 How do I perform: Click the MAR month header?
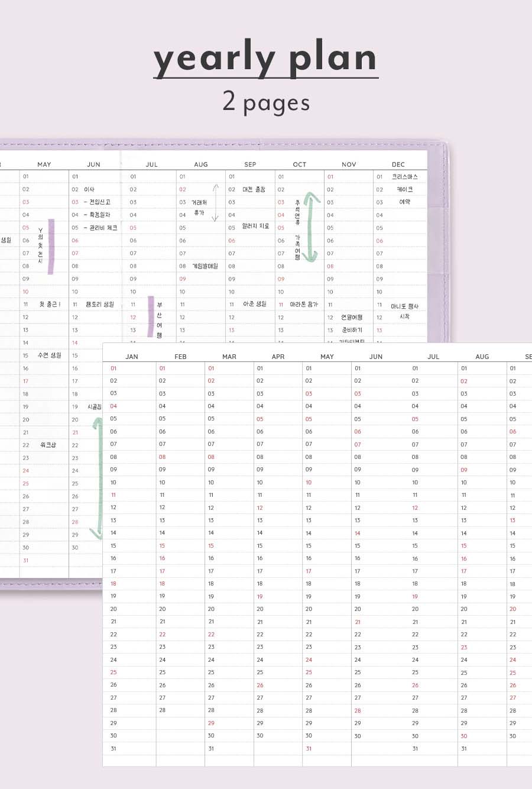(x=229, y=357)
